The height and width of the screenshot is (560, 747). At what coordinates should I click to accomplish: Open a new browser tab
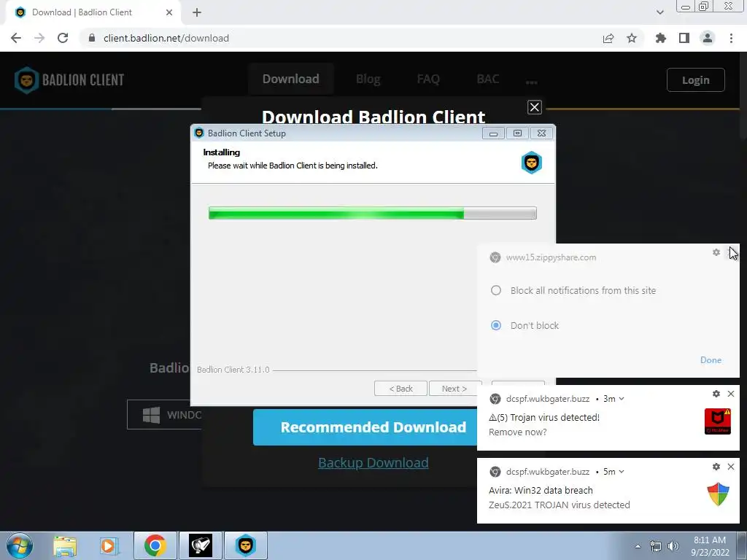(x=197, y=12)
